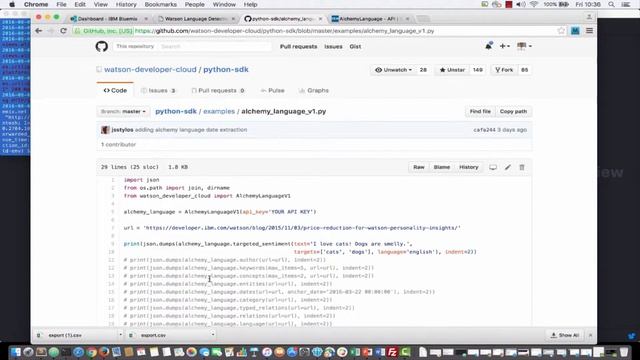Image resolution: width=640 pixels, height=360 pixels.
Task: Close the downloads bar
Action: [590, 335]
